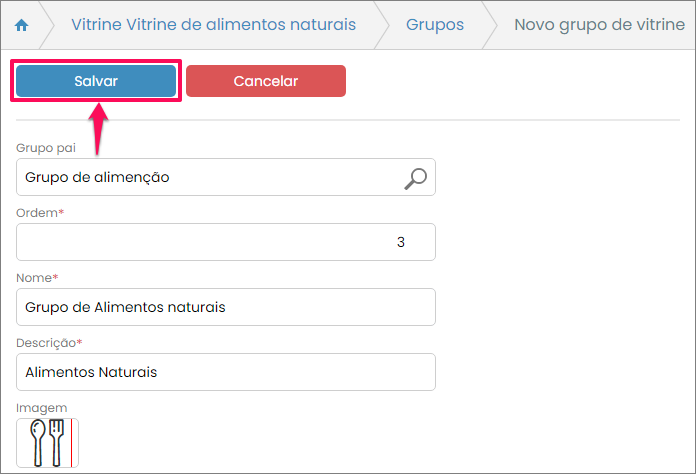Click the Grupo pai label
This screenshot has height=474, width=696.
click(46, 148)
